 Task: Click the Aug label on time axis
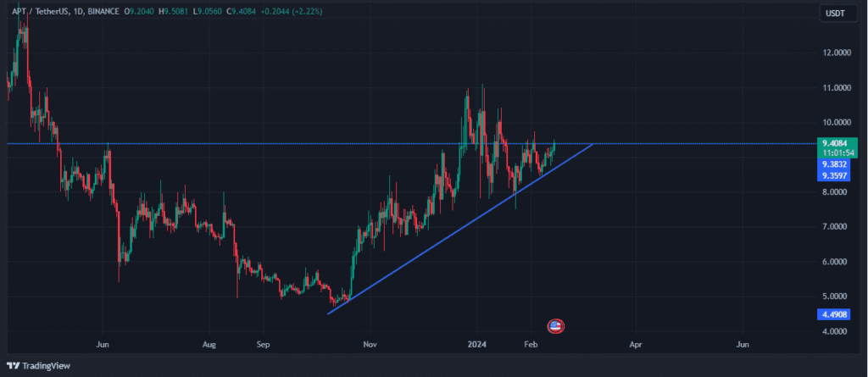(209, 345)
